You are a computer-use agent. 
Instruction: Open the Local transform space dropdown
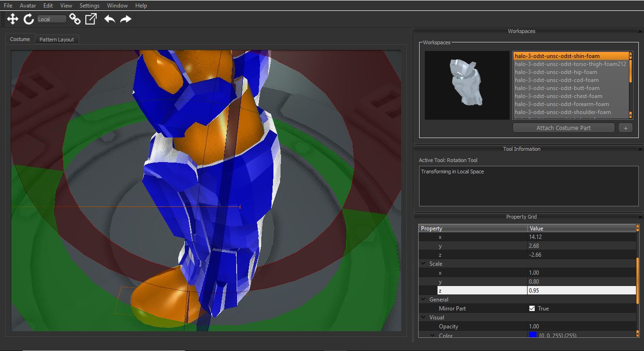coord(52,19)
